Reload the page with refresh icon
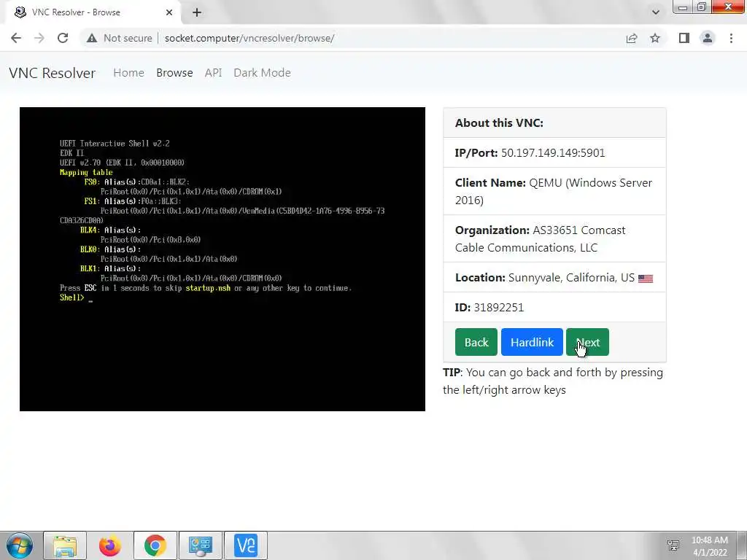The height and width of the screenshot is (560, 747). [x=63, y=38]
